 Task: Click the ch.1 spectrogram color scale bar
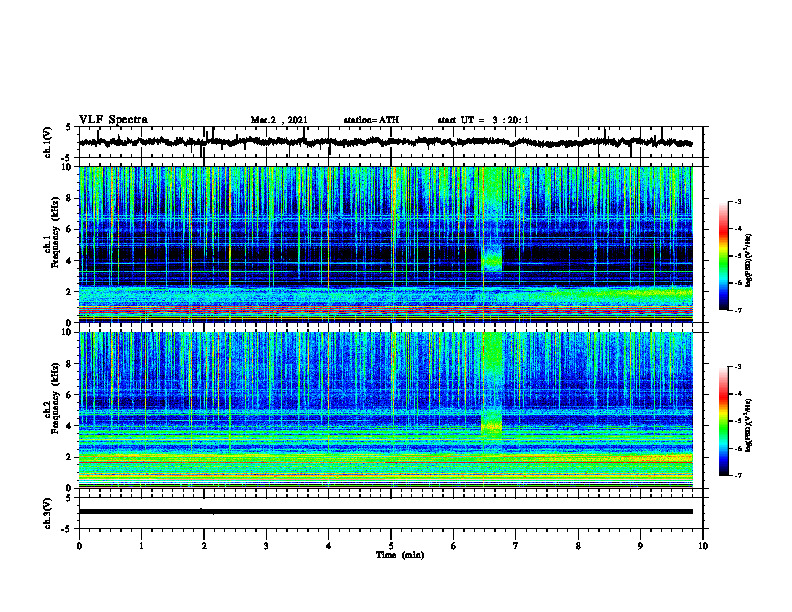pyautogui.click(x=723, y=256)
